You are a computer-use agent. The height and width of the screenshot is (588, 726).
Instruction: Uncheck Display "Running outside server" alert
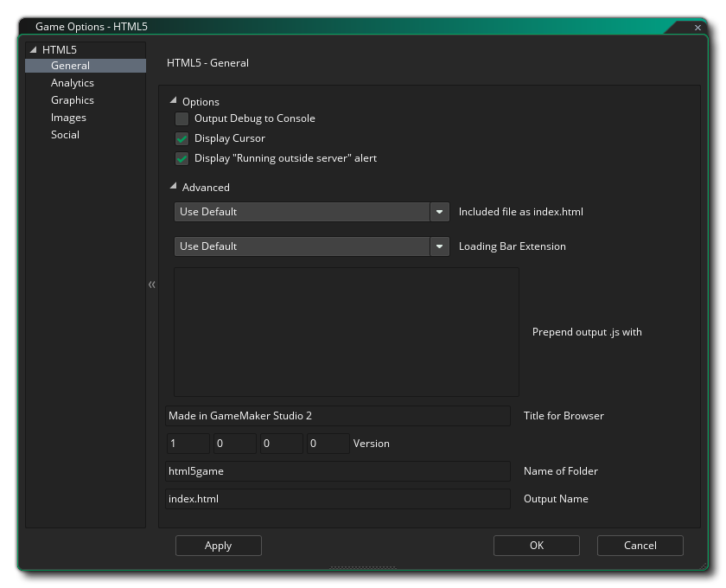click(x=181, y=157)
